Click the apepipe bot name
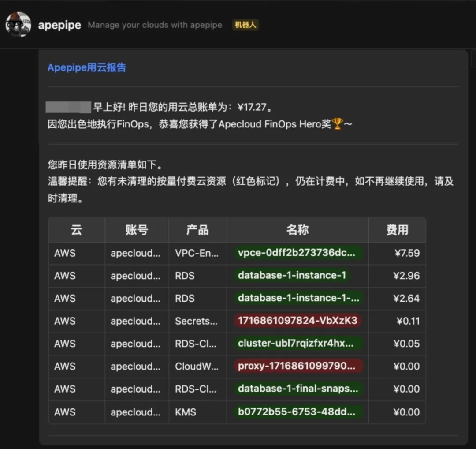This screenshot has height=449, width=476. coord(59,25)
